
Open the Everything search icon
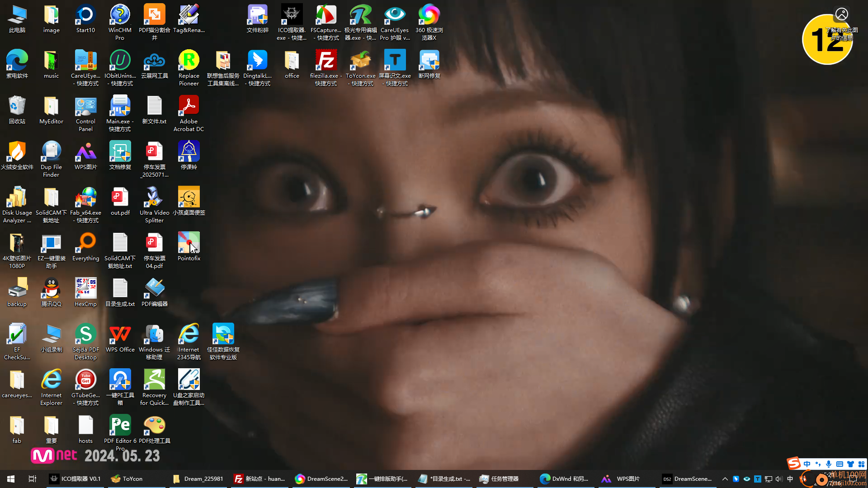85,246
